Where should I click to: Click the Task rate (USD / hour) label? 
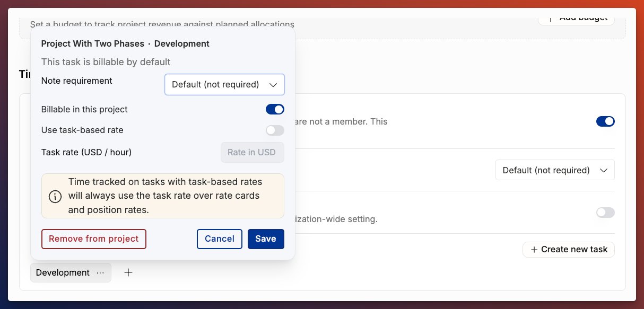[x=86, y=152]
